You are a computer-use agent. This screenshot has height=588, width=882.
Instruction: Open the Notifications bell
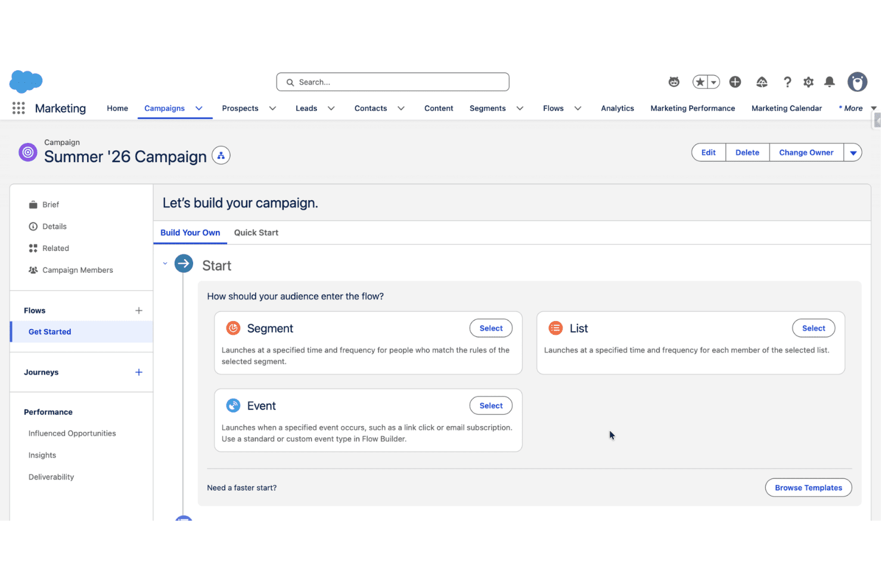click(830, 82)
